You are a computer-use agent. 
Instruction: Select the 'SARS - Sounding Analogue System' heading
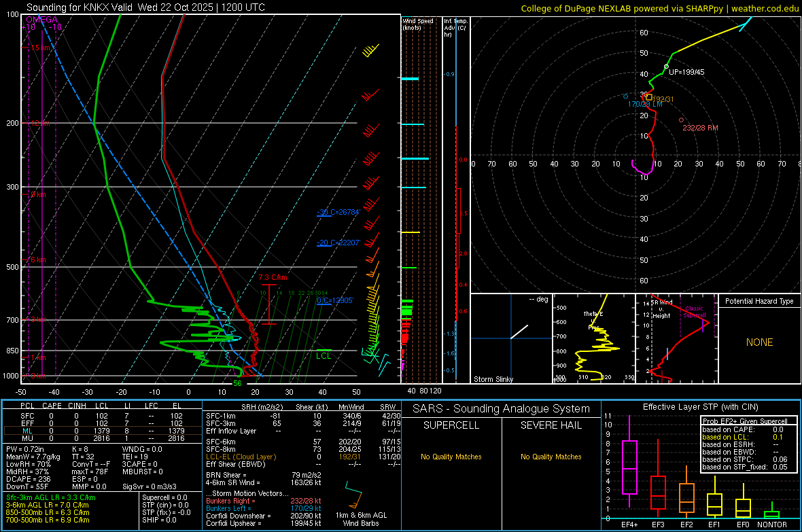pyautogui.click(x=501, y=409)
